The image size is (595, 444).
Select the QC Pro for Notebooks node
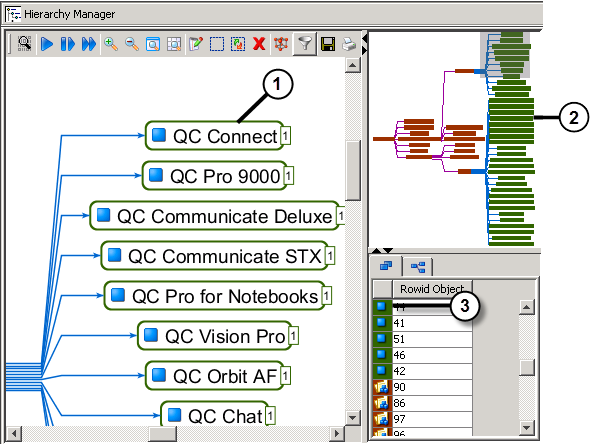click(x=214, y=296)
